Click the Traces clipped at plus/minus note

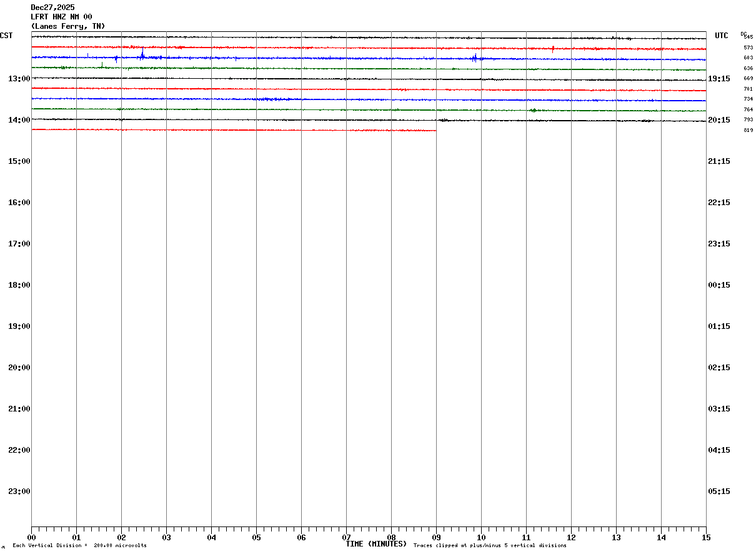[x=490, y=546]
